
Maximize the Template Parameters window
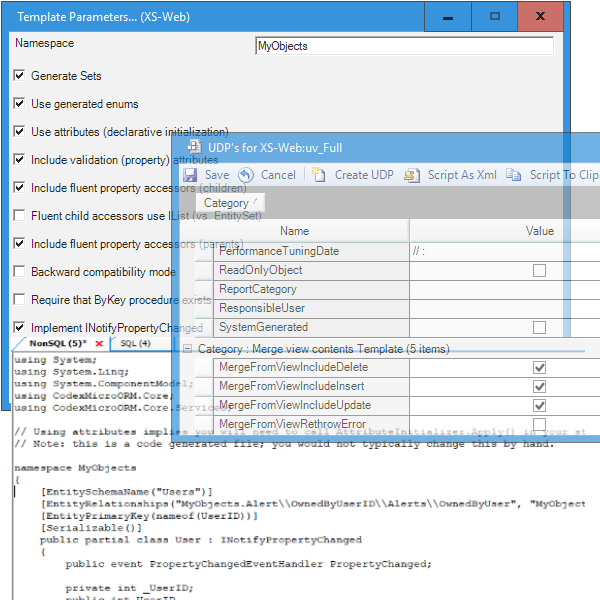tap(494, 16)
